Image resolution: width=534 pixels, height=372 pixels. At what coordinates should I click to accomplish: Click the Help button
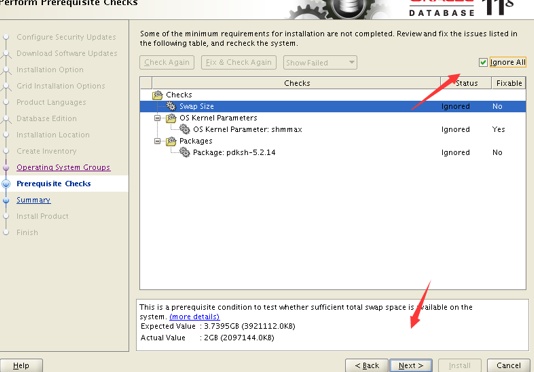point(21,366)
